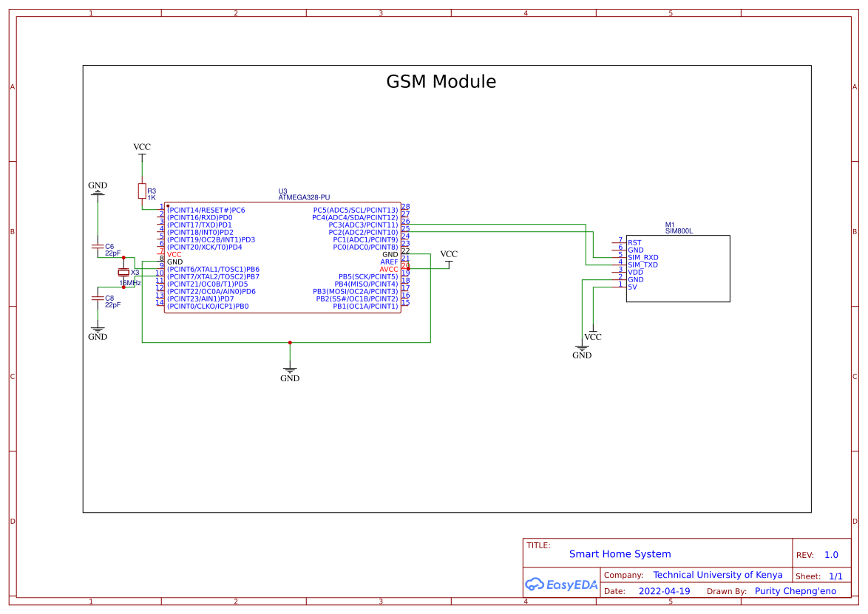The width and height of the screenshot is (868, 614).
Task: Click the Technical University of Kenya company text
Action: [718, 575]
